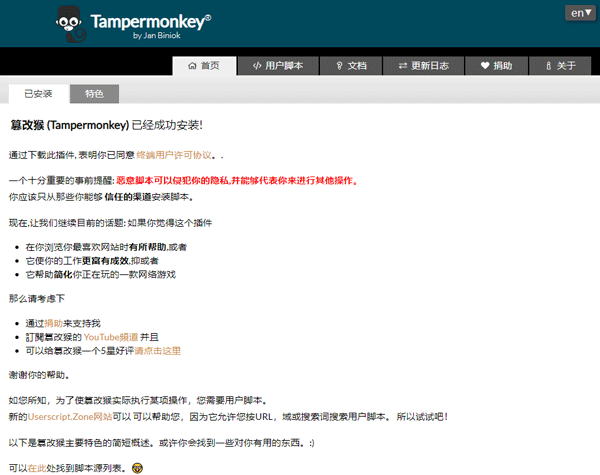600x475 pixels.
Task: Open the 文档 documentation tab
Action: (x=351, y=66)
